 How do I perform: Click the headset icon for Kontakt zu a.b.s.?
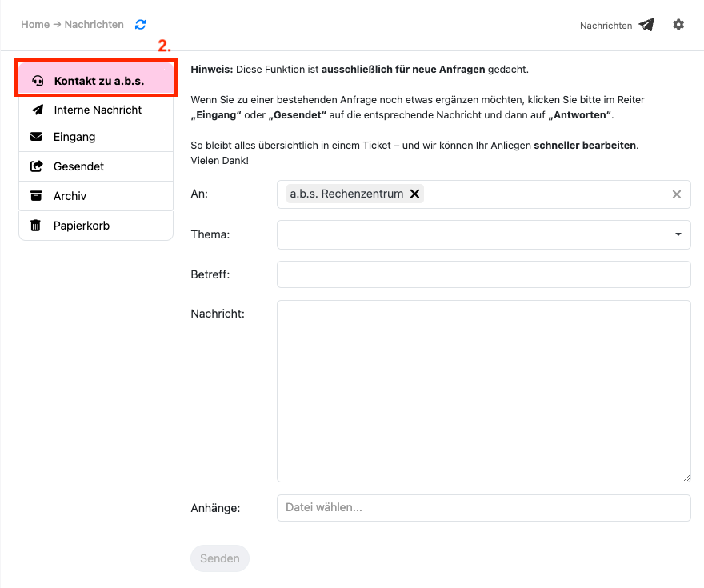37,81
